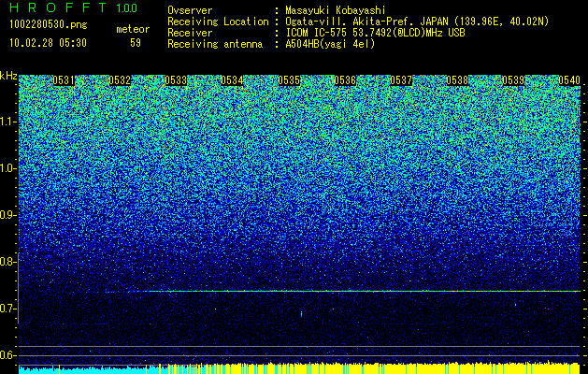588x374 pixels.
Task: Click the 0.6 frequency axis label
Action: point(7,355)
